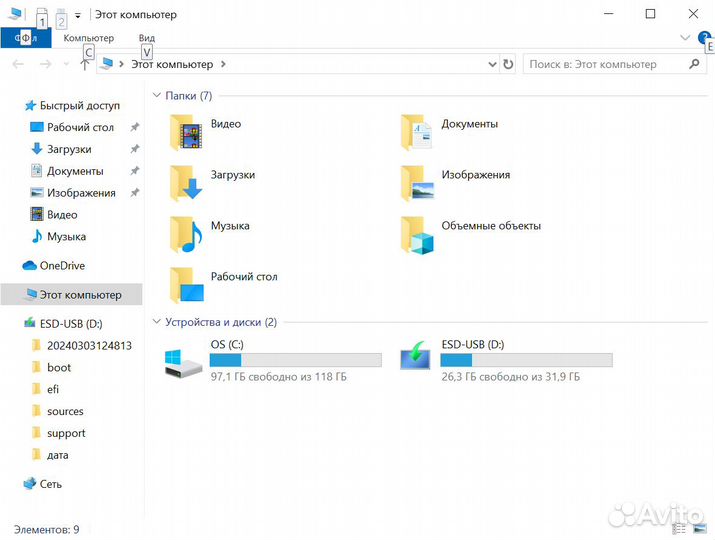Open the Вид ribbon tab
This screenshot has width=715, height=540.
[147, 38]
